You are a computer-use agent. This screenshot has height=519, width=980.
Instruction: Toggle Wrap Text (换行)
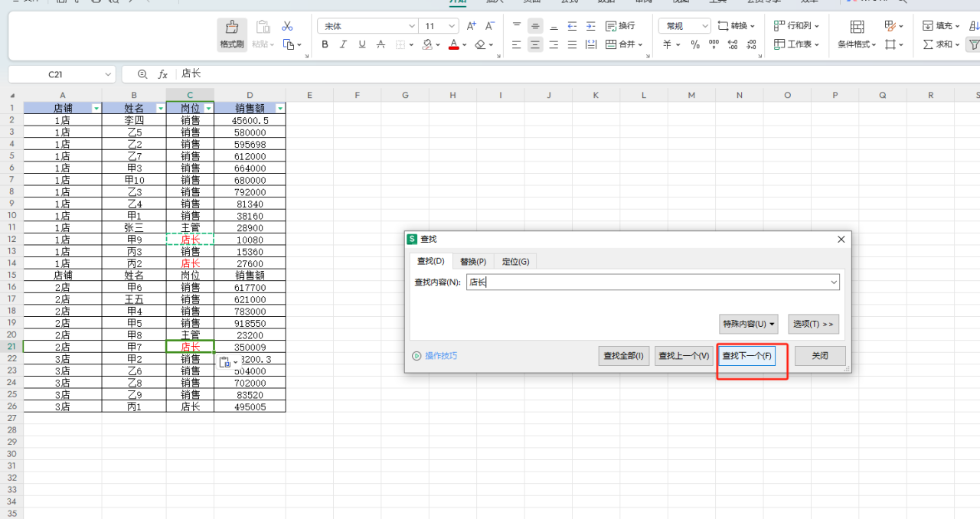click(x=621, y=26)
